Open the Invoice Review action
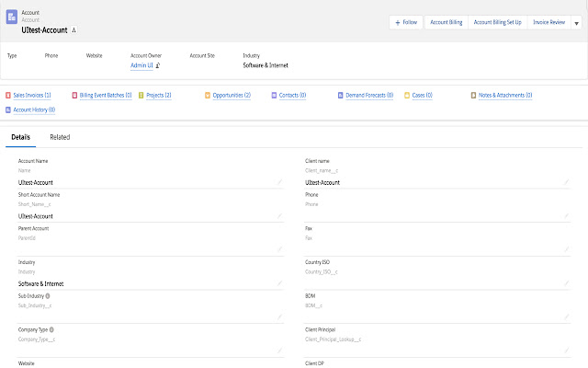 click(x=550, y=21)
